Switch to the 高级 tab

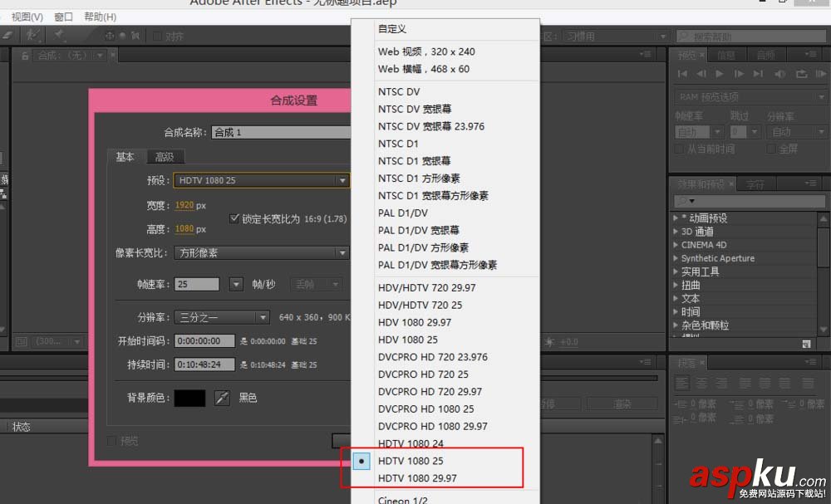pos(165,157)
